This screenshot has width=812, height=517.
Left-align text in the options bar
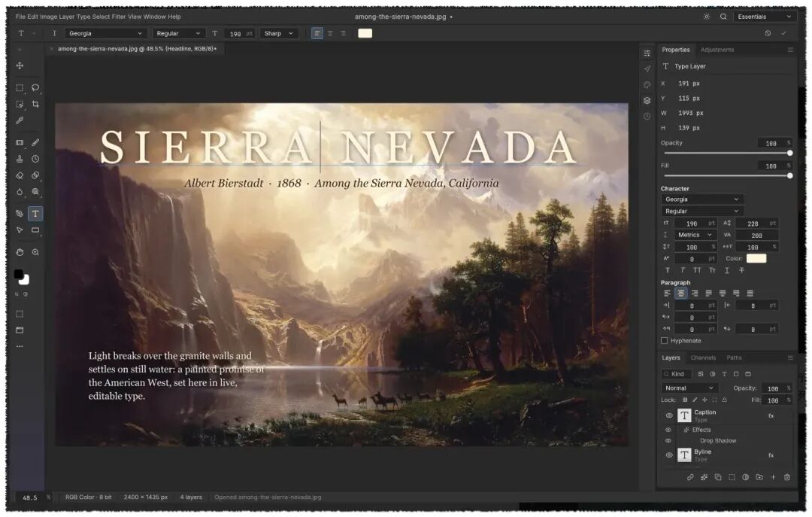click(317, 33)
